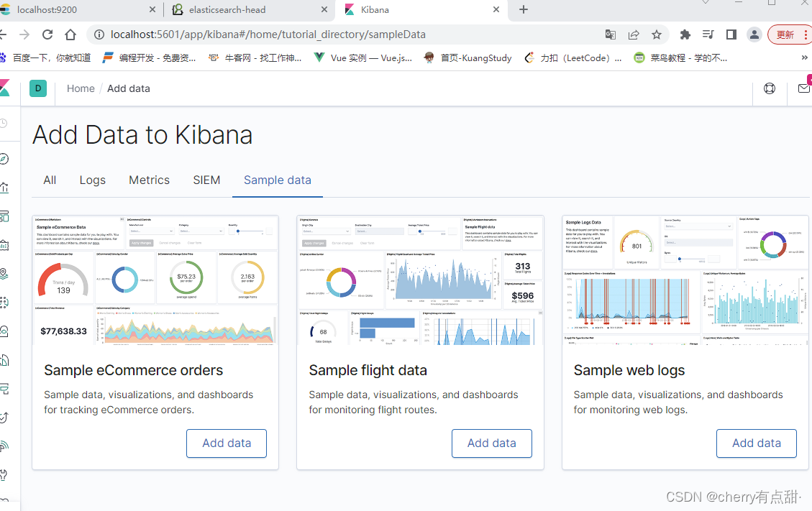Viewport: 812px width, 511px height.
Task: Click the Sample web logs title
Action: coord(629,371)
